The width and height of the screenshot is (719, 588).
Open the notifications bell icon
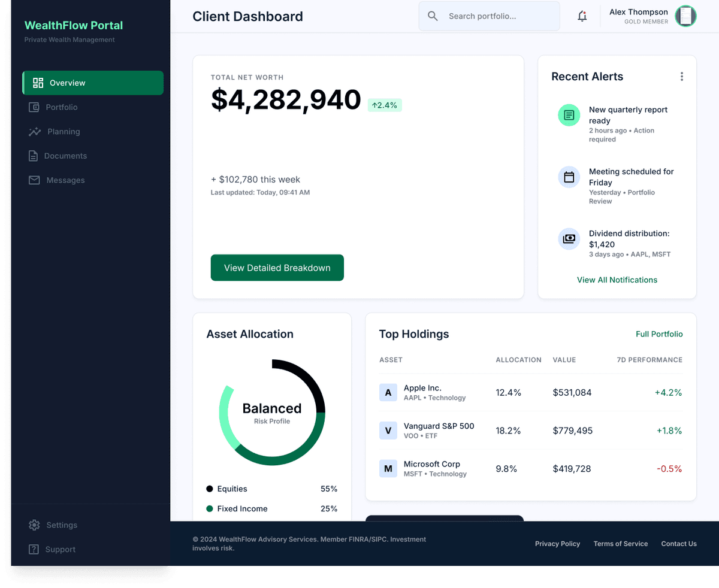582,16
